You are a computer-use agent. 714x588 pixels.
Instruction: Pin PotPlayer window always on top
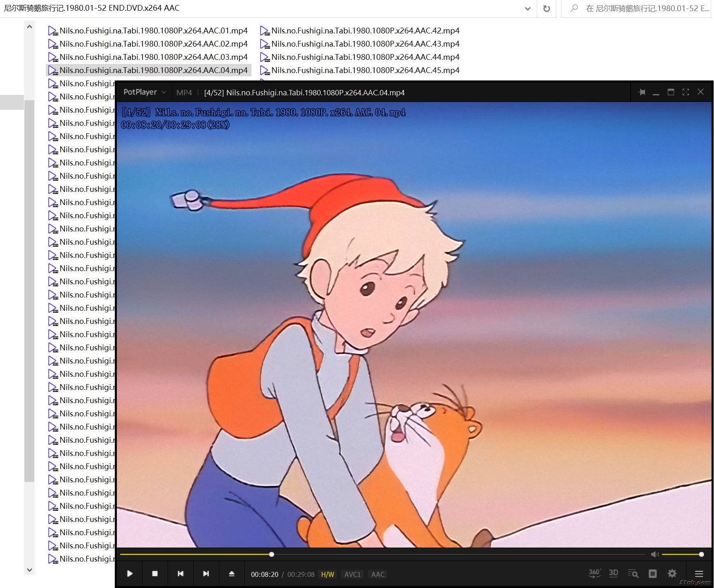[x=642, y=92]
